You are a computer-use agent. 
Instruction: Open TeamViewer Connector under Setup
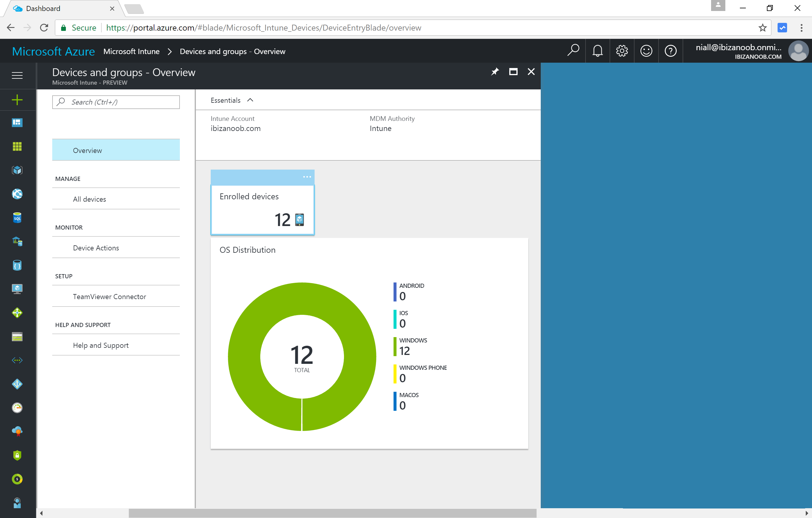116,296
